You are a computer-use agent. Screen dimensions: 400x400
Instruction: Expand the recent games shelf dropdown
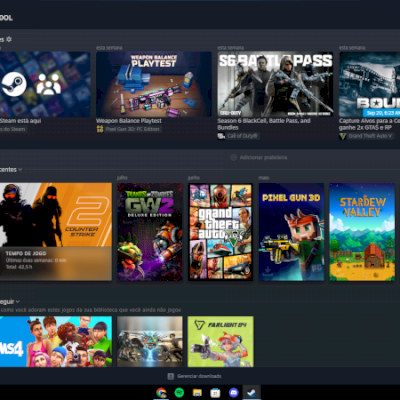coord(20,170)
